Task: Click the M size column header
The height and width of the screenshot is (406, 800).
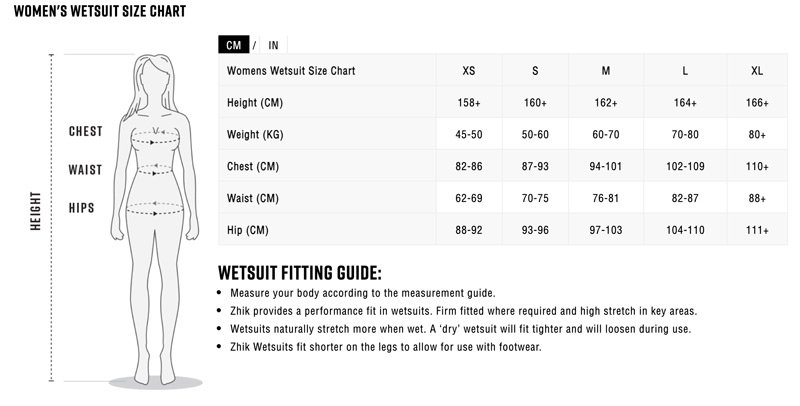Action: (x=606, y=71)
